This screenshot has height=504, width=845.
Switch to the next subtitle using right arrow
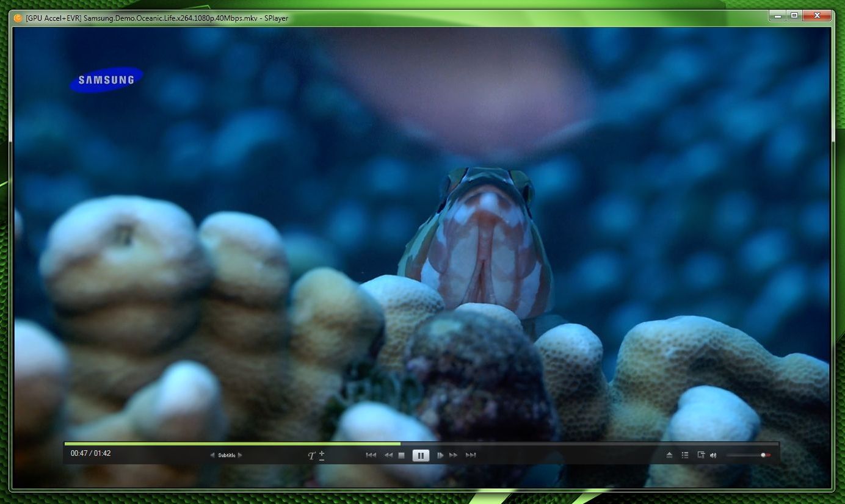241,455
